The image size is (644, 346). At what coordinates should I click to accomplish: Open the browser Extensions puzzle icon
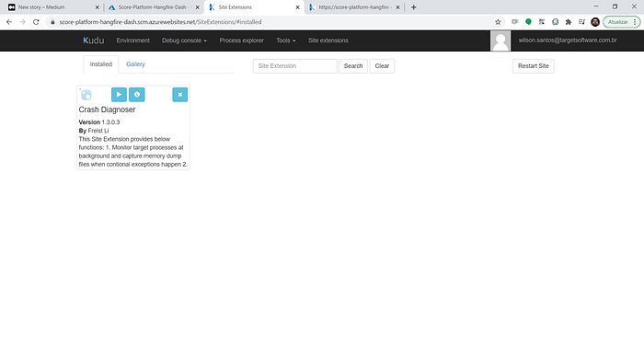pos(569,22)
